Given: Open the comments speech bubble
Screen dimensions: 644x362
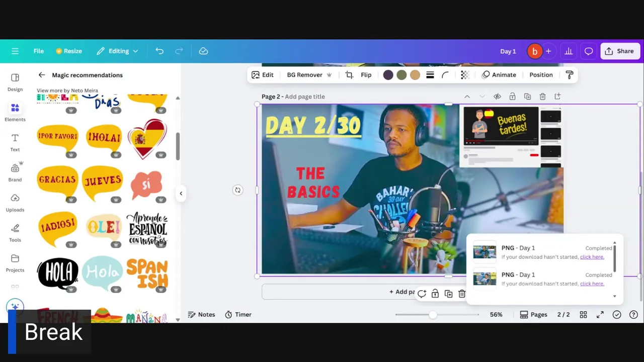Looking at the screenshot, I should (589, 51).
